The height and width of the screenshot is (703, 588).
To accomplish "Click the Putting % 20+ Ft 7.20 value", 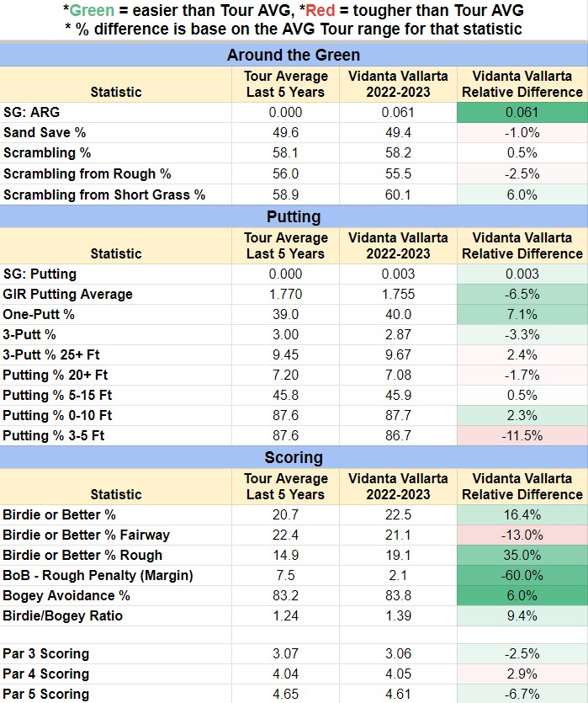I will [286, 375].
